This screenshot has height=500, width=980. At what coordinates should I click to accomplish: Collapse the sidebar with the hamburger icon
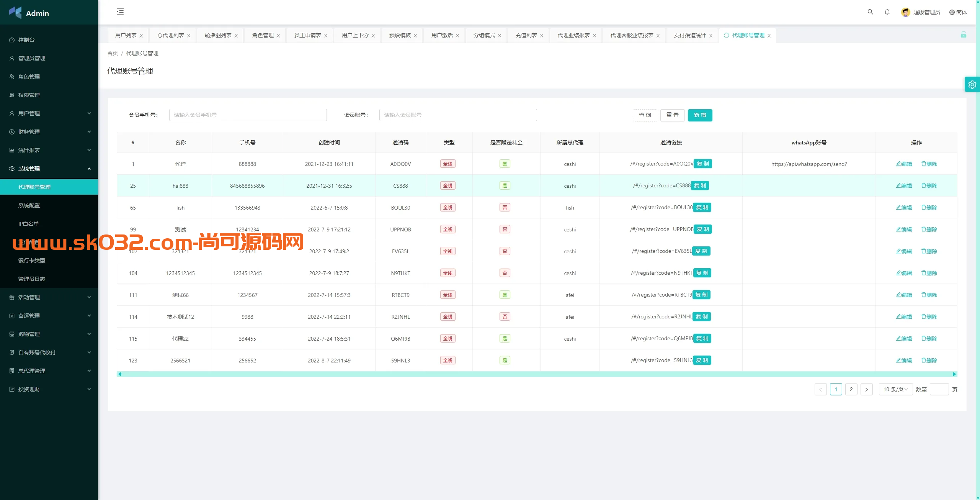(120, 11)
